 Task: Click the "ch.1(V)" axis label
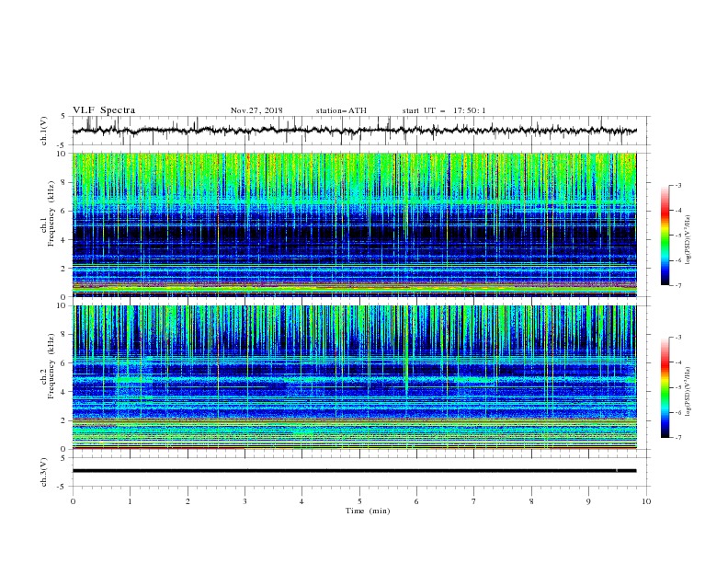click(44, 131)
